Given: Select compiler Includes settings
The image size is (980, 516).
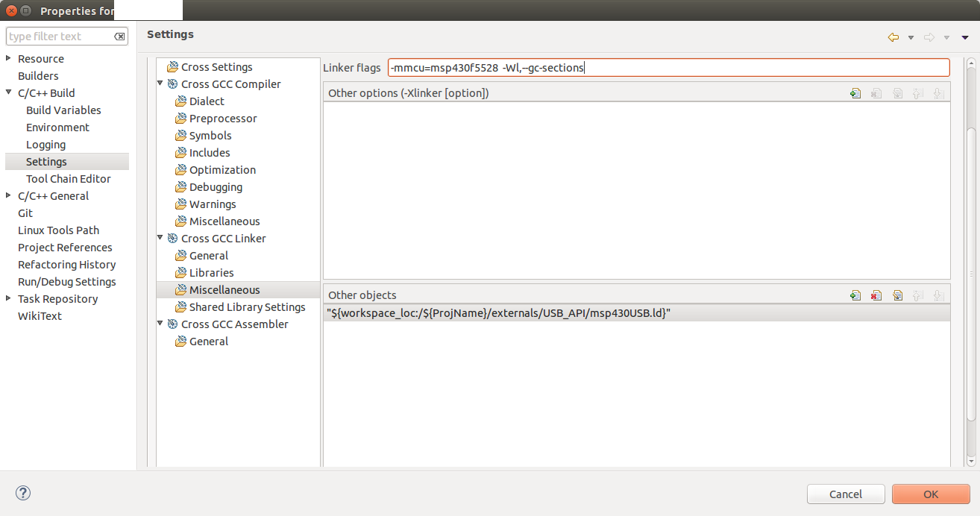Looking at the screenshot, I should tap(210, 153).
